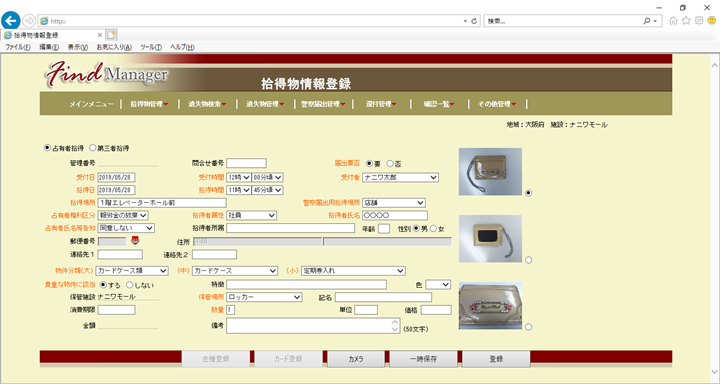The height and width of the screenshot is (384, 720).
Task: Click the 特徴 input field
Action: tap(306, 285)
